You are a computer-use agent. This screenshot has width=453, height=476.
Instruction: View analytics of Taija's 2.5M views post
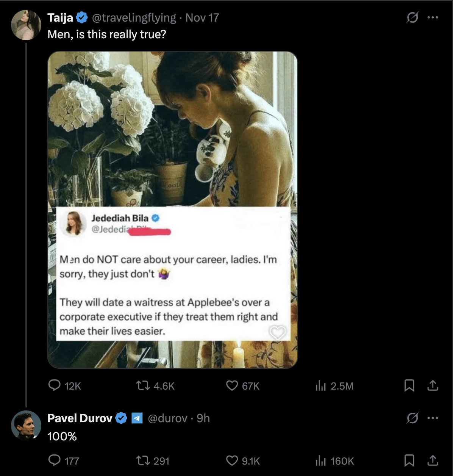click(x=320, y=386)
